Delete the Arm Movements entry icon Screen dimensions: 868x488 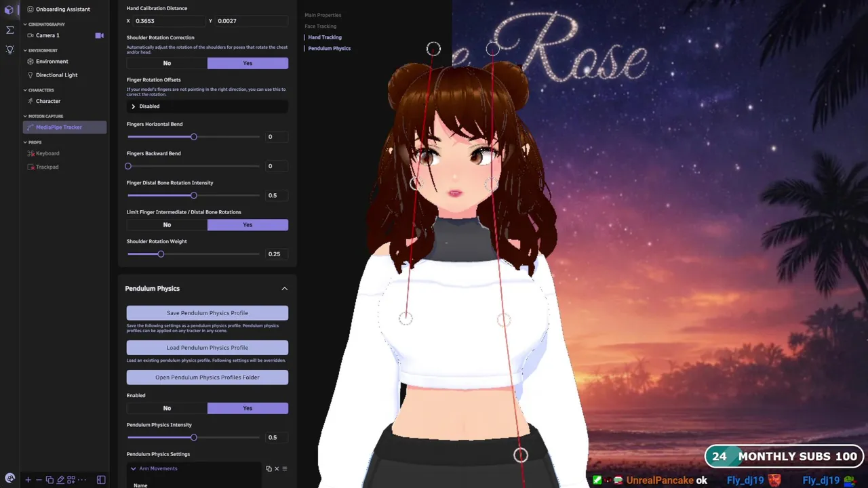click(x=277, y=468)
